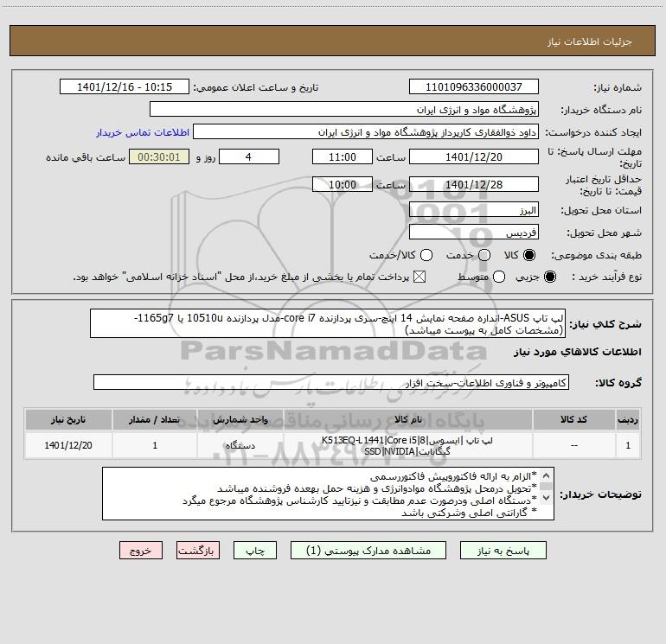Click the بازگشت back button
This screenshot has width=666, height=644.
(x=198, y=551)
